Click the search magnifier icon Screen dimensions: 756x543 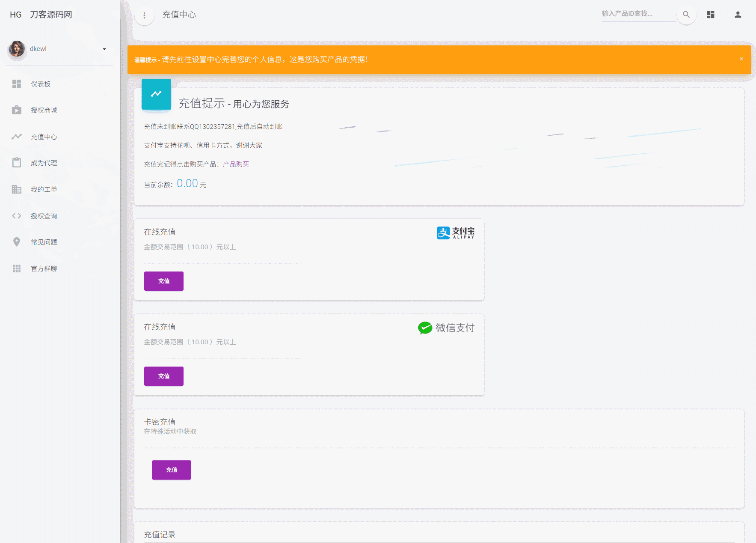(x=686, y=15)
